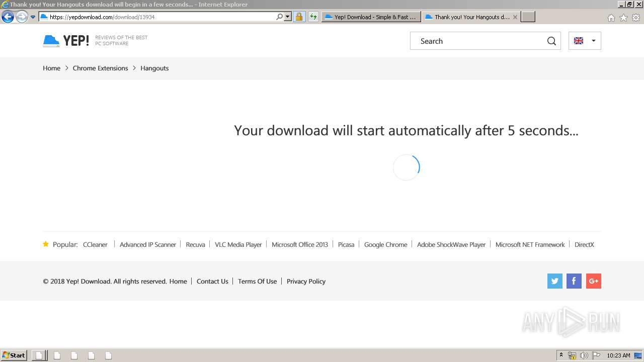View the security lock report icon
The height and width of the screenshot is (362, 644).
pyautogui.click(x=299, y=17)
